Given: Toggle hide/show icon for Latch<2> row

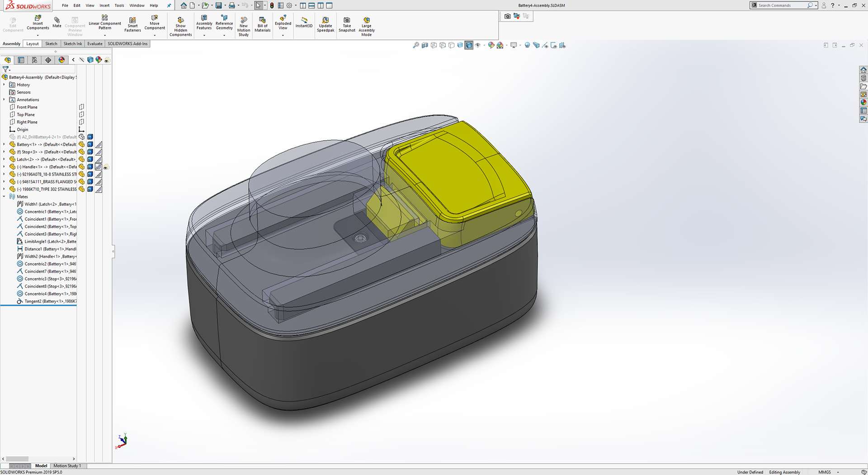Looking at the screenshot, I should tap(81, 159).
